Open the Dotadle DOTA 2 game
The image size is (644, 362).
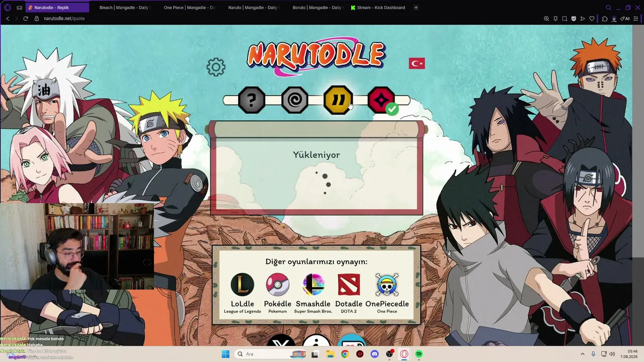tap(349, 294)
